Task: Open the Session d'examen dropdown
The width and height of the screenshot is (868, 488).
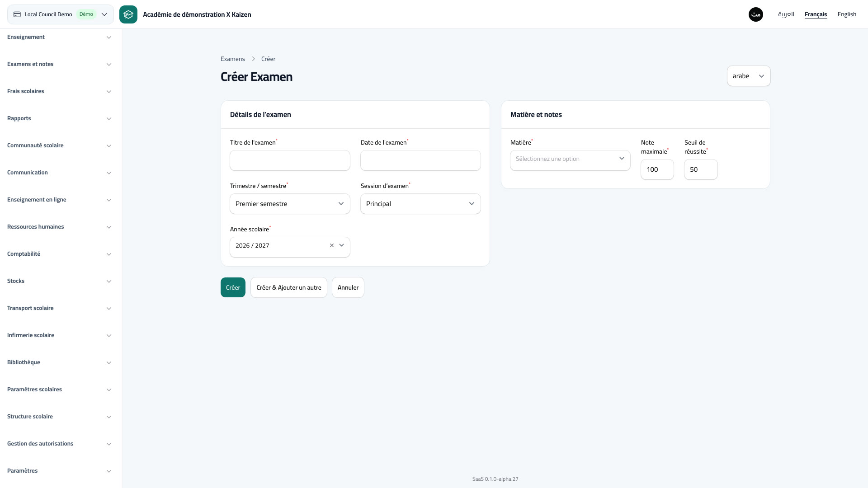Action: [420, 204]
